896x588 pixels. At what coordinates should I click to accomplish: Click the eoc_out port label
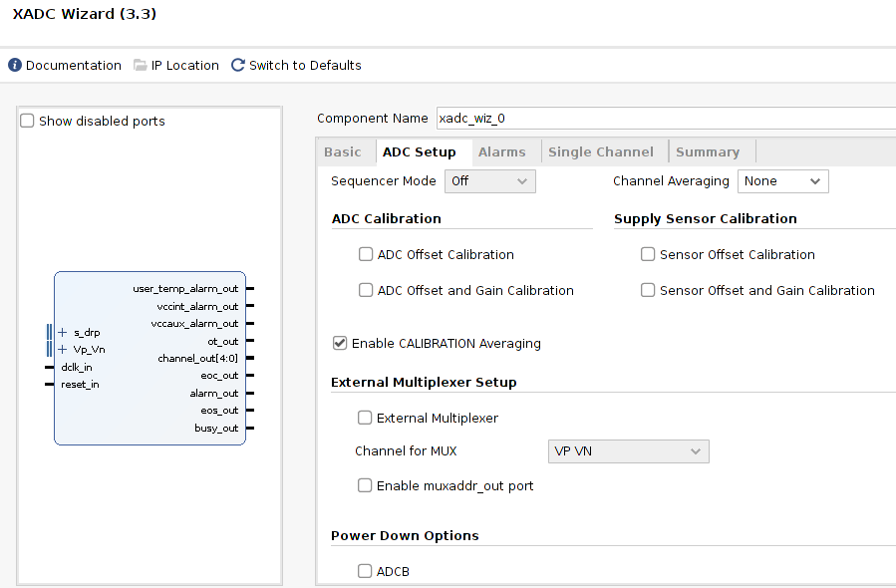(x=219, y=376)
